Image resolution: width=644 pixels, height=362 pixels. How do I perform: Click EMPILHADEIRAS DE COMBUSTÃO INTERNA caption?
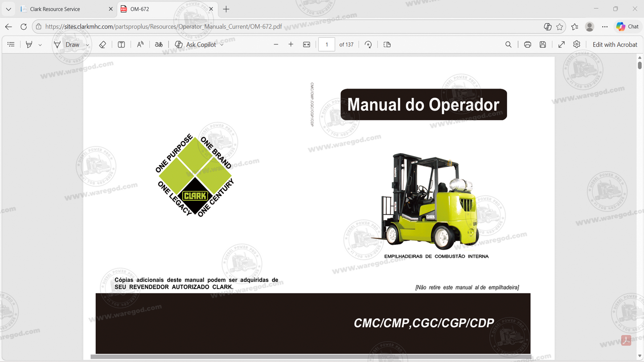(x=436, y=256)
